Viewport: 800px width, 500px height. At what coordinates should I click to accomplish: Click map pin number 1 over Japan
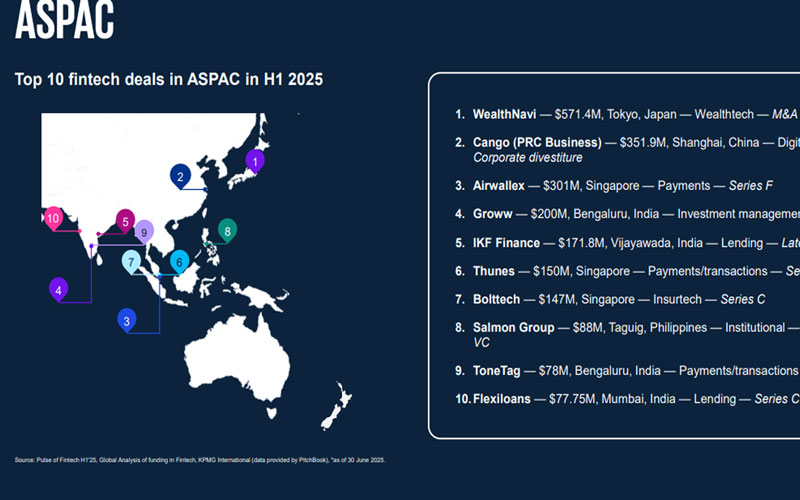click(x=255, y=160)
